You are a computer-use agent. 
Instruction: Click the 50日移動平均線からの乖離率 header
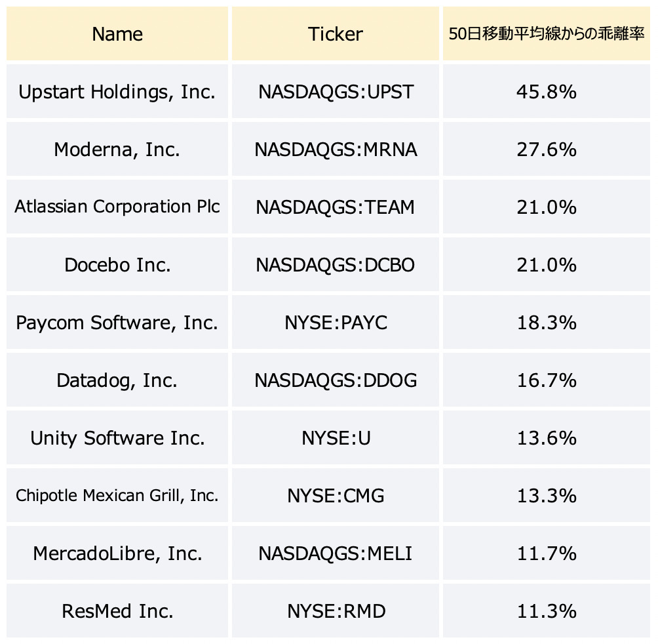pos(547,33)
